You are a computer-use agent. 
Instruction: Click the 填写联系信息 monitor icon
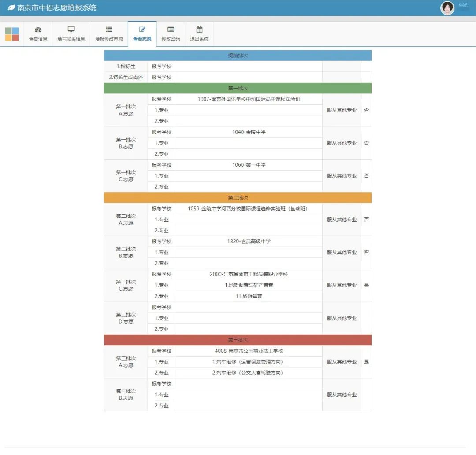71,30
